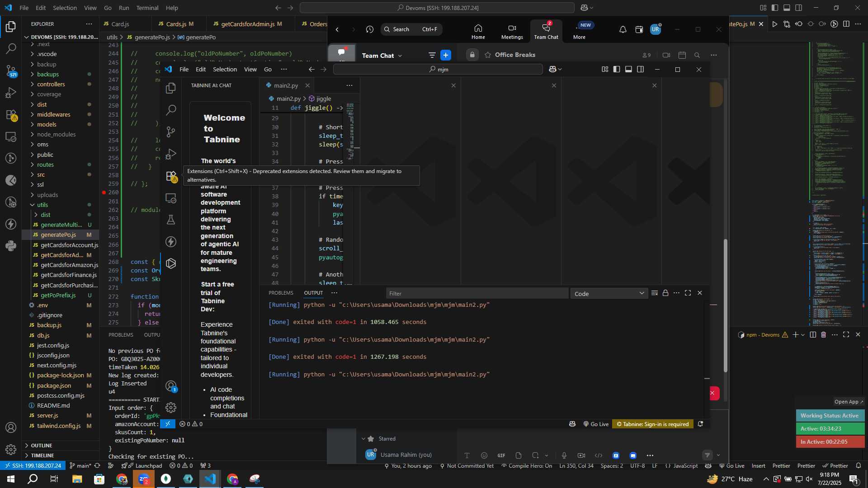The height and width of the screenshot is (488, 868).
Task: Open GIF picker in Zoom chat toolbar
Action: coord(501,455)
